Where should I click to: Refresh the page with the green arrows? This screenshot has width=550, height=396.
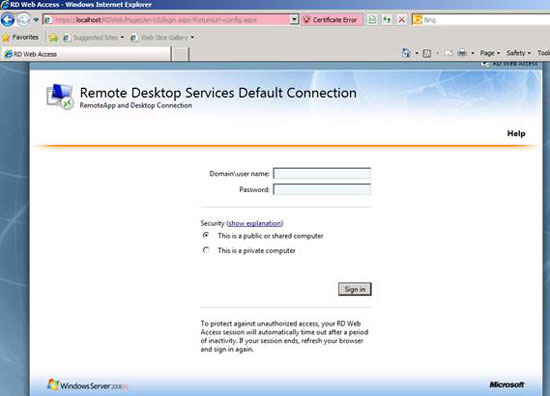[387, 20]
